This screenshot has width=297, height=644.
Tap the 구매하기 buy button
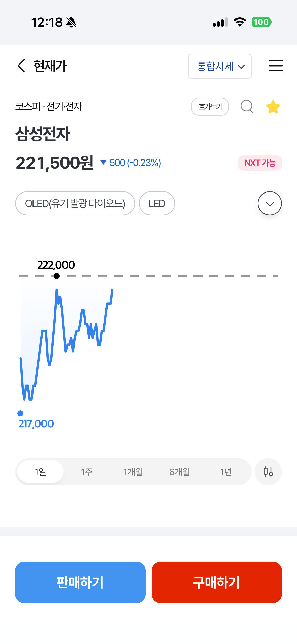(217, 582)
